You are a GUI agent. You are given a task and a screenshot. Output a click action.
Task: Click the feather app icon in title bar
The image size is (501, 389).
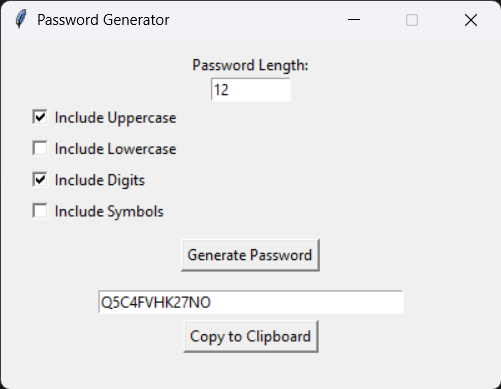(21, 20)
